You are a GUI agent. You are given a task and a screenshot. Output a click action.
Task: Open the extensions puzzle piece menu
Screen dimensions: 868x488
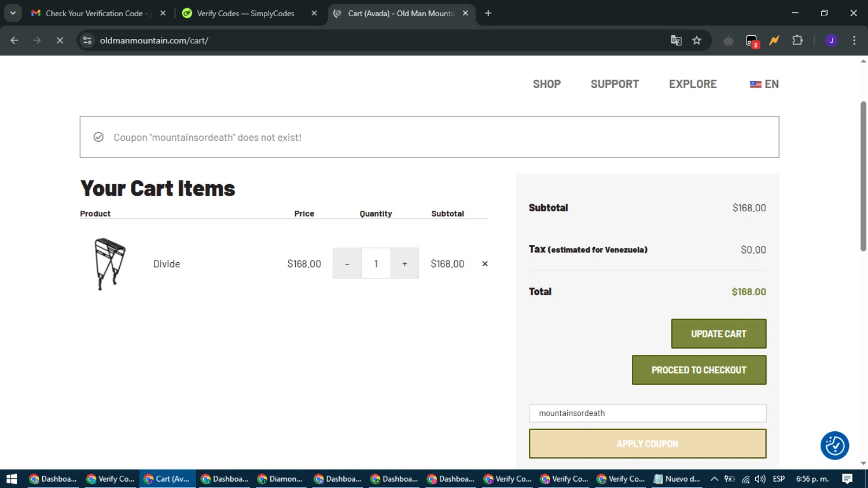[x=797, y=41]
